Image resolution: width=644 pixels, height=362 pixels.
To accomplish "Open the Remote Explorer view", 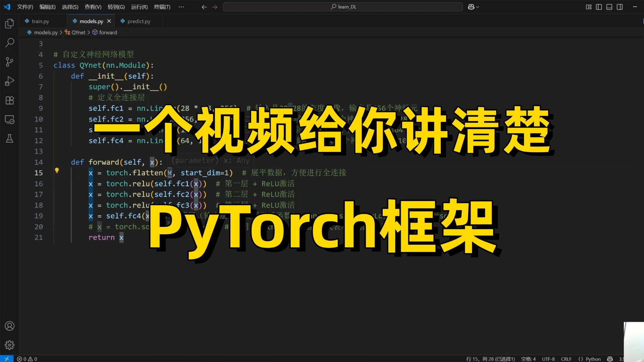I will tap(9, 120).
